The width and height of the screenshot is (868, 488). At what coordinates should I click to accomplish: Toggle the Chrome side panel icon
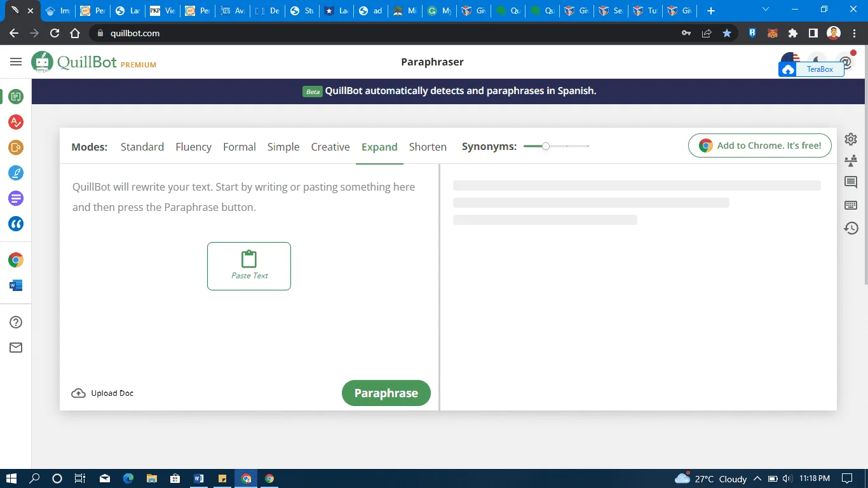[x=813, y=33]
